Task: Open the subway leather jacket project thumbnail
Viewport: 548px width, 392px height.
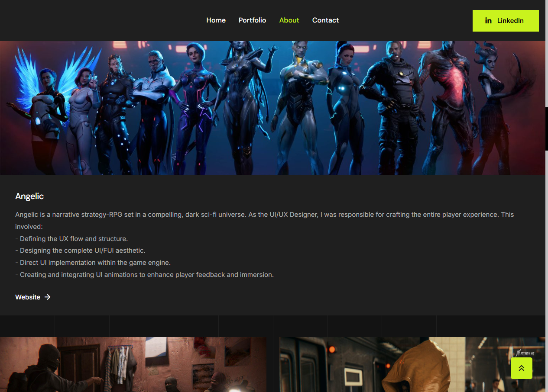Action: 412,364
